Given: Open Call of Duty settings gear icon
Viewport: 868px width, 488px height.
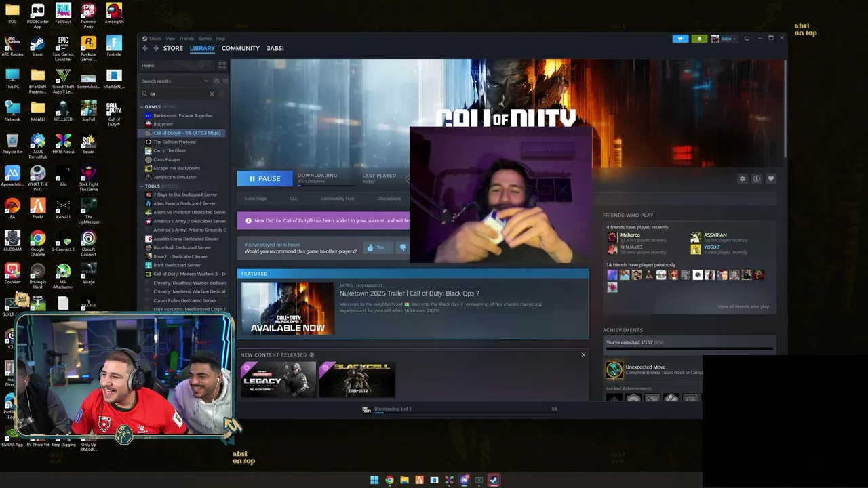Looking at the screenshot, I should point(743,178).
